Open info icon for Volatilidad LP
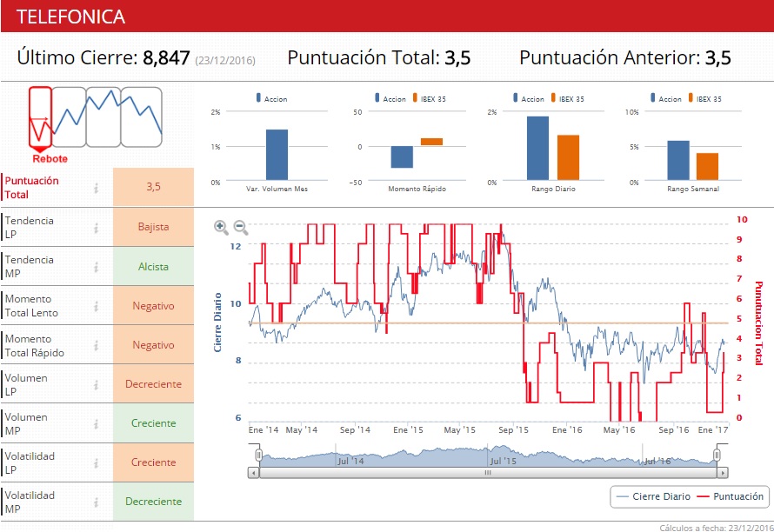Screen dimensions: 774x532 point(97,463)
